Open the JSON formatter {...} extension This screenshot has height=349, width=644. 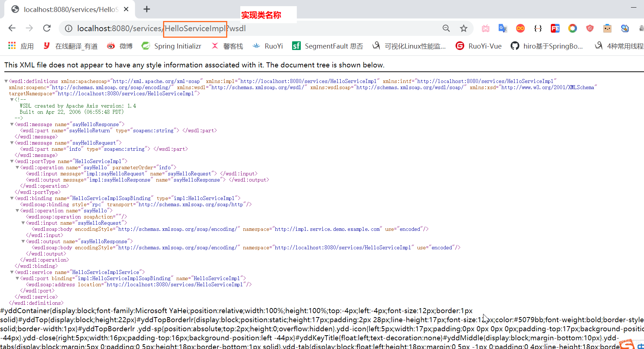coord(537,28)
